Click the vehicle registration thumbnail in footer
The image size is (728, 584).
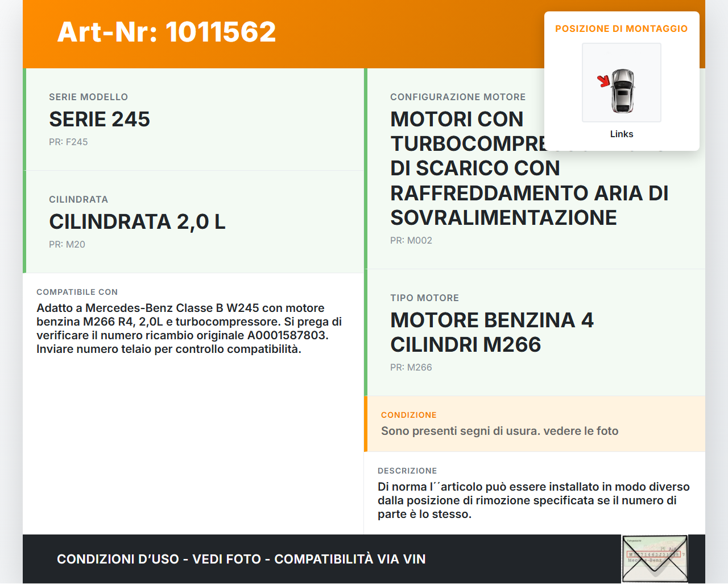coord(655,559)
